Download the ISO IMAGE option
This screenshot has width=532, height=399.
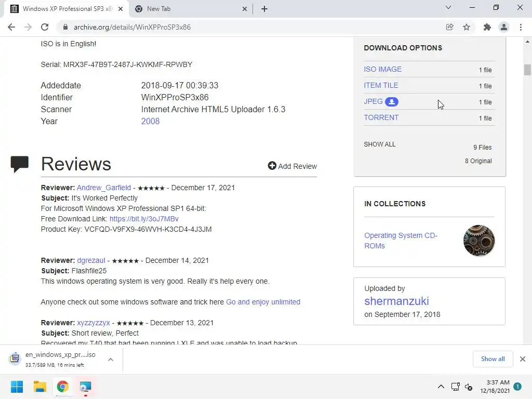click(x=383, y=69)
